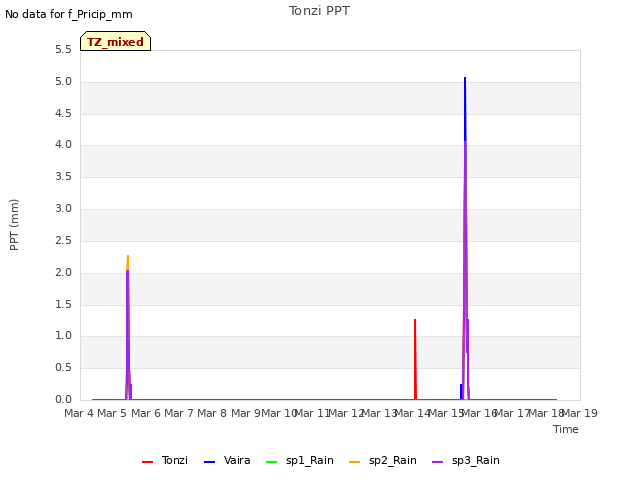Toggle the Vaira series in legend
The height and width of the screenshot is (480, 640).
[x=227, y=460]
